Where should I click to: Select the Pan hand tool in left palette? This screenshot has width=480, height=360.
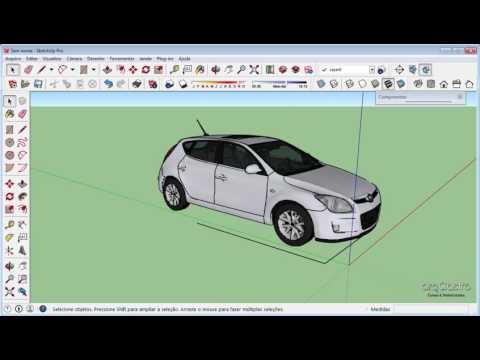tap(22, 266)
